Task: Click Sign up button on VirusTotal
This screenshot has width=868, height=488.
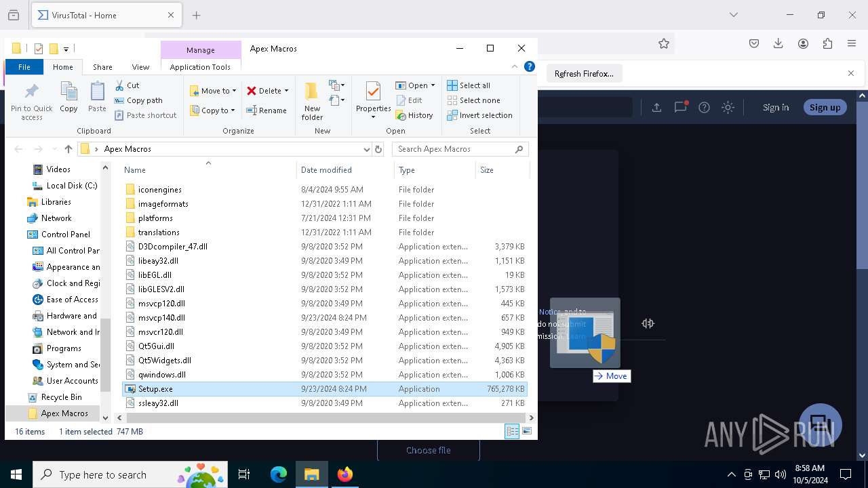Action: (825, 107)
